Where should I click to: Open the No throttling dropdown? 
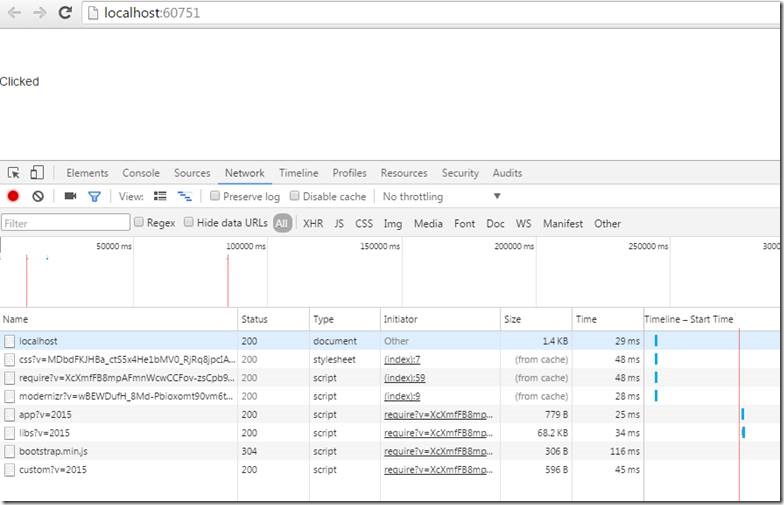[x=442, y=196]
